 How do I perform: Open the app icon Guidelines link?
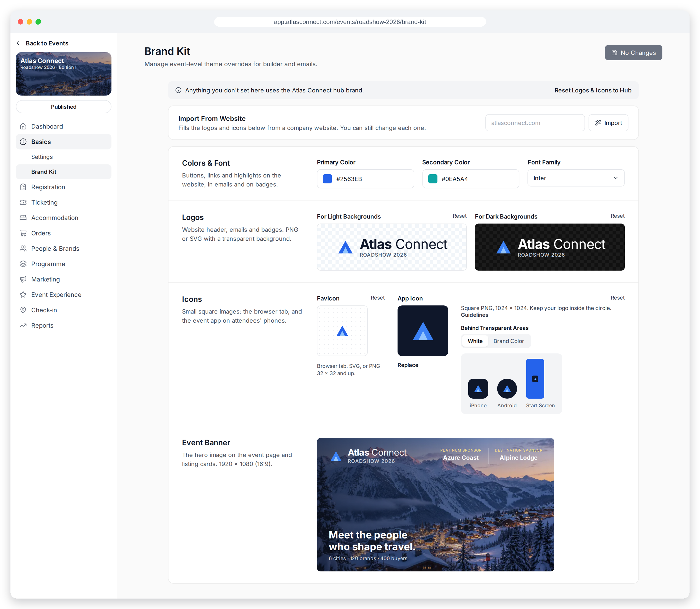[x=474, y=315]
